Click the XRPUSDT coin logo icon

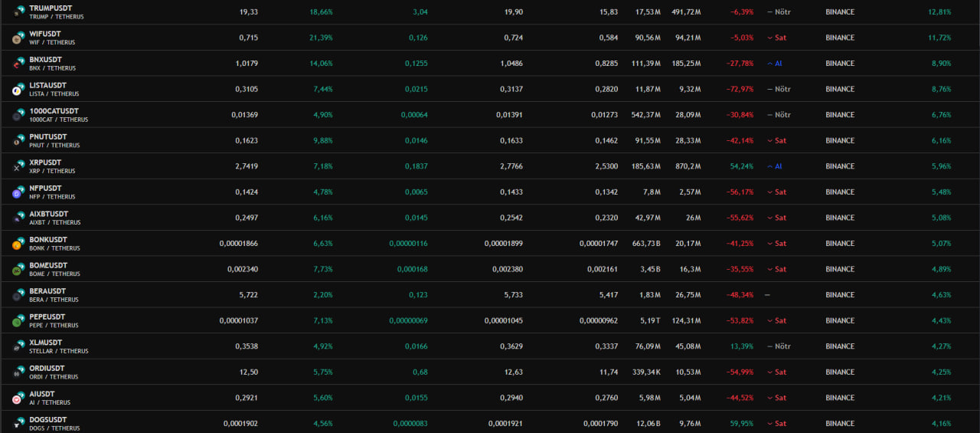[x=18, y=166]
